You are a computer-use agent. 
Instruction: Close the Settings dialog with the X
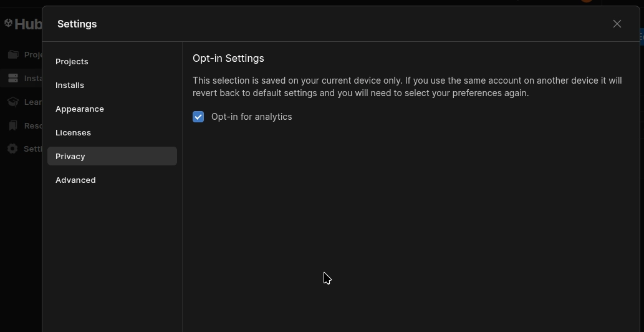point(617,24)
